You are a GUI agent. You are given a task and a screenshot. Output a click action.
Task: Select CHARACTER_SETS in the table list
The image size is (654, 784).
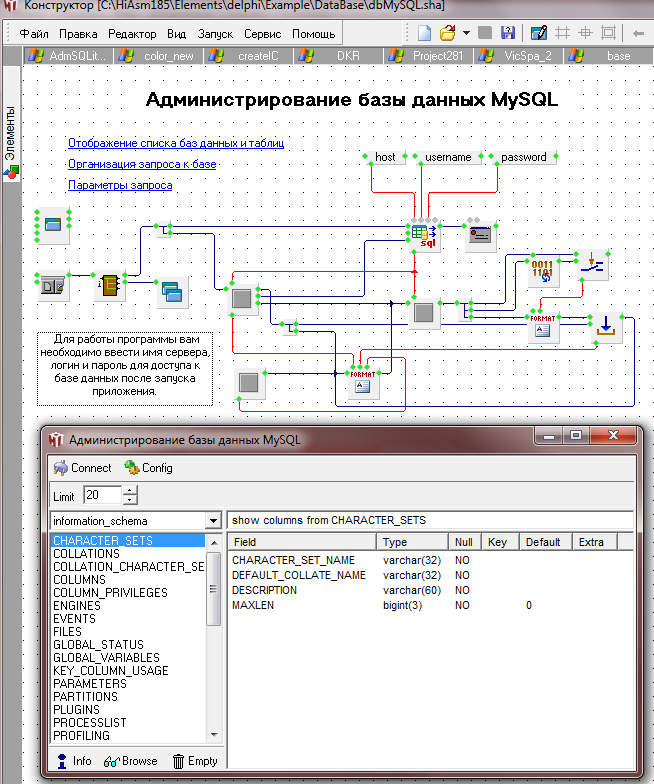point(128,541)
